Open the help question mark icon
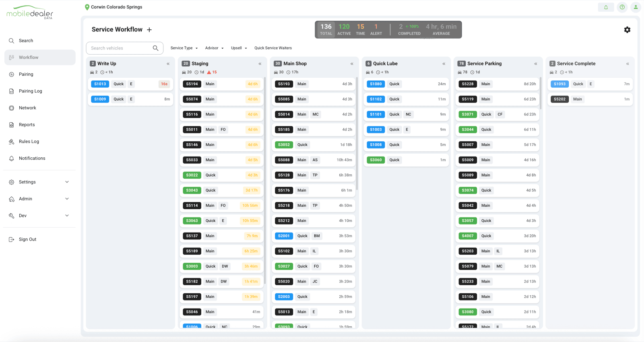This screenshot has height=342, width=644. (x=622, y=7)
